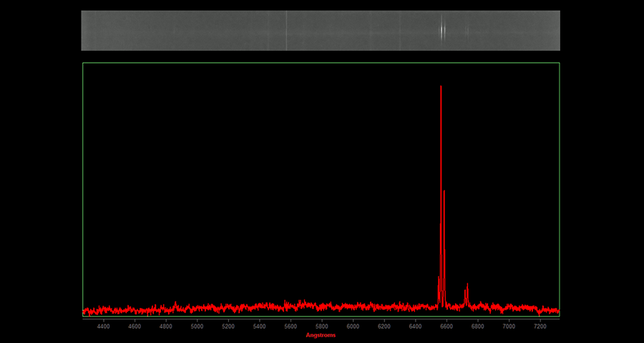The width and height of the screenshot is (644, 343).
Task: Select the 4400 wavelength tick label
Action: coord(103,327)
